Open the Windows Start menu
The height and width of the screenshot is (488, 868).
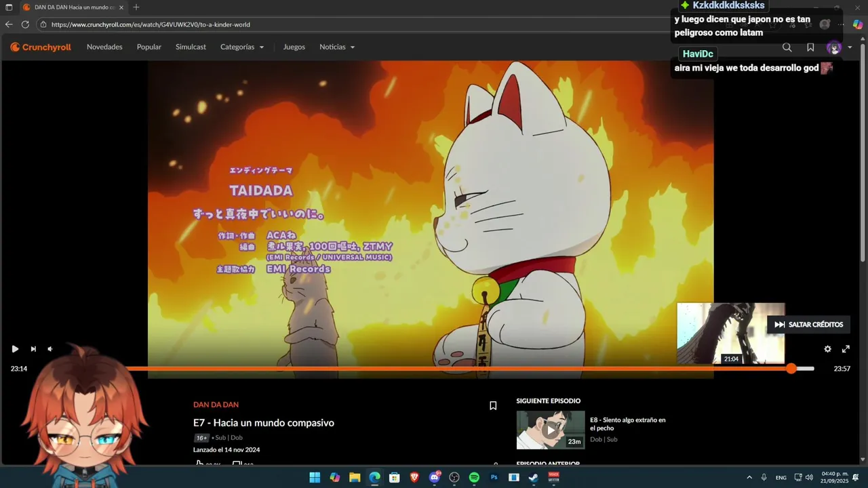315,477
